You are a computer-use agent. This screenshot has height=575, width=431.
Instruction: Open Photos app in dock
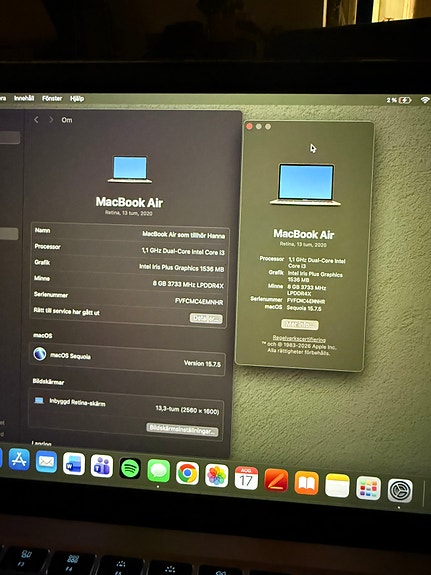[x=216, y=476]
